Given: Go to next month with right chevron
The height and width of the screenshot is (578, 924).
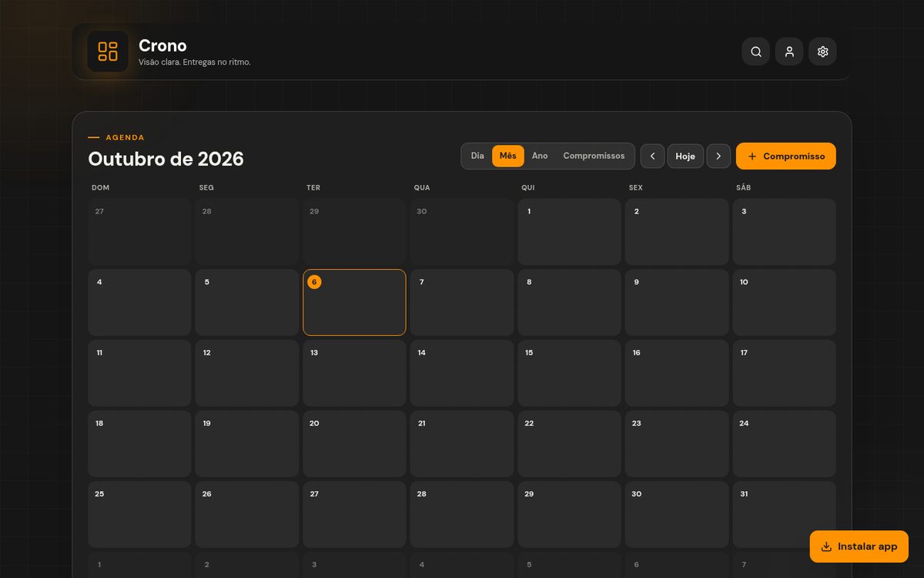Looking at the screenshot, I should pyautogui.click(x=718, y=156).
